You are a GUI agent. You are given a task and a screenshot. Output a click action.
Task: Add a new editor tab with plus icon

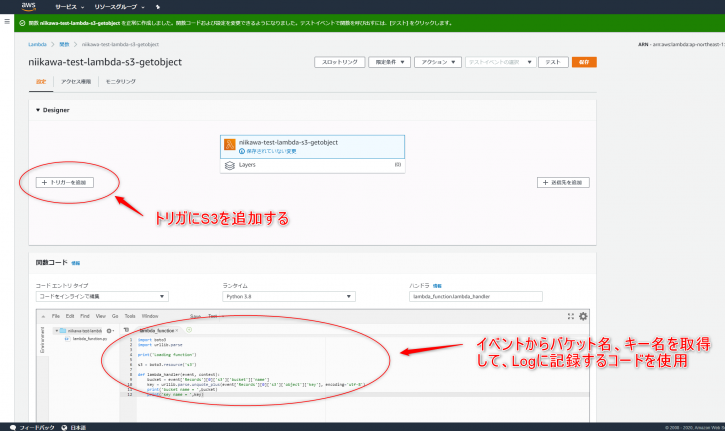pyautogui.click(x=189, y=330)
